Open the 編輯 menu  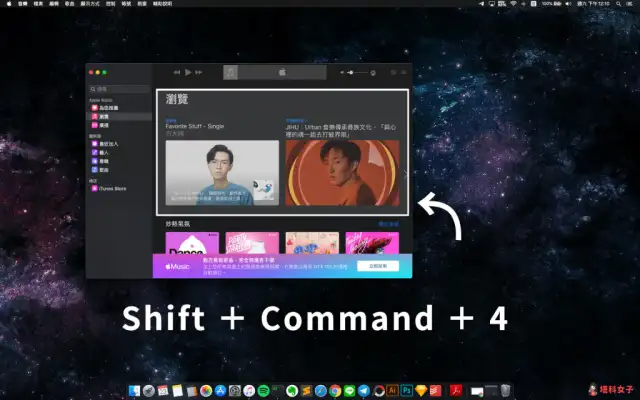54,4
